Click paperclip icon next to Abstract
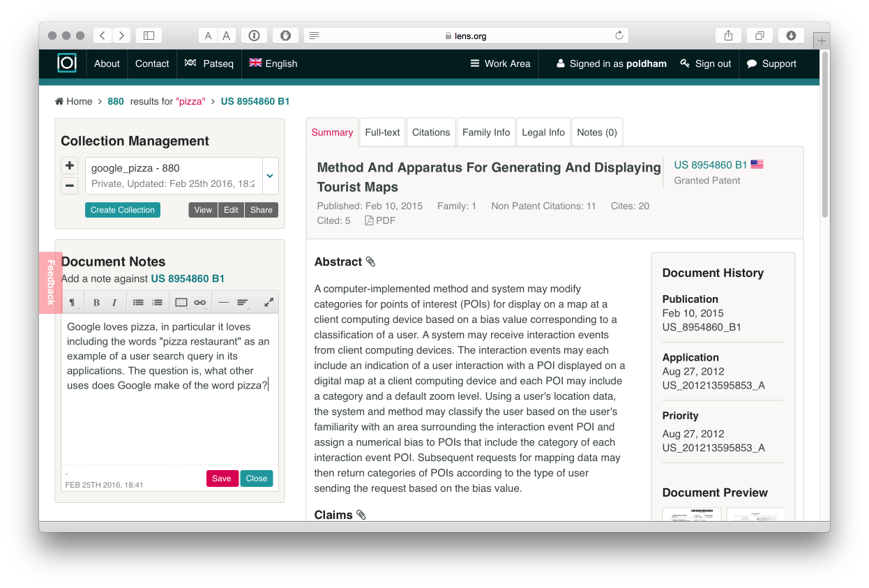 (370, 262)
